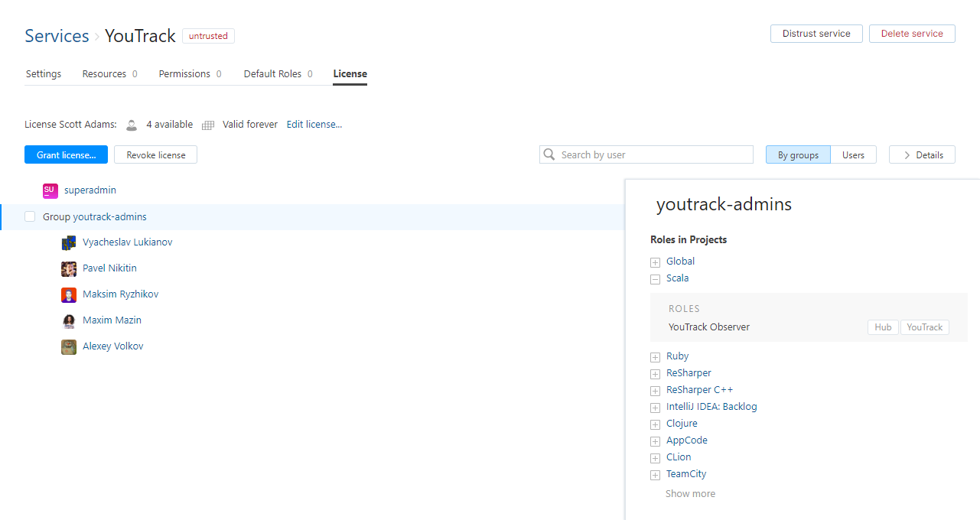The image size is (980, 520).
Task: Expand the Global project roles
Action: point(655,262)
